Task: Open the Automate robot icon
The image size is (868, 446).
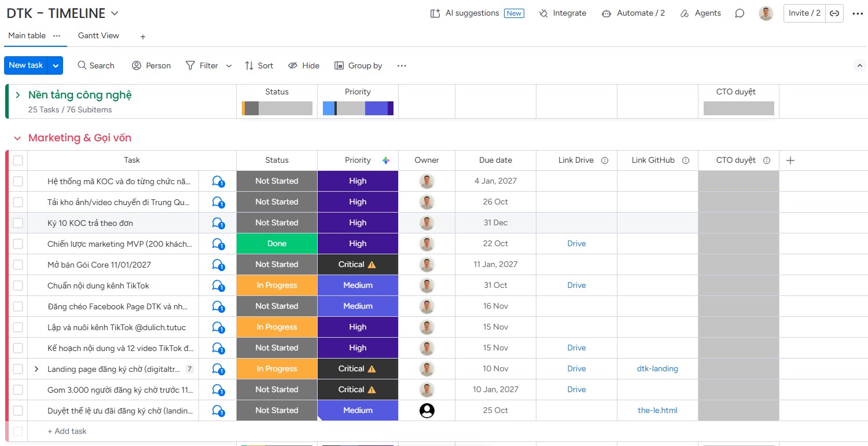Action: 606,13
